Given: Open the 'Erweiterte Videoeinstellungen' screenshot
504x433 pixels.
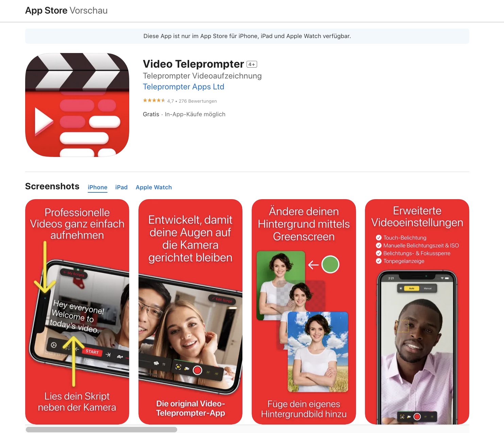Looking at the screenshot, I should pos(417,312).
